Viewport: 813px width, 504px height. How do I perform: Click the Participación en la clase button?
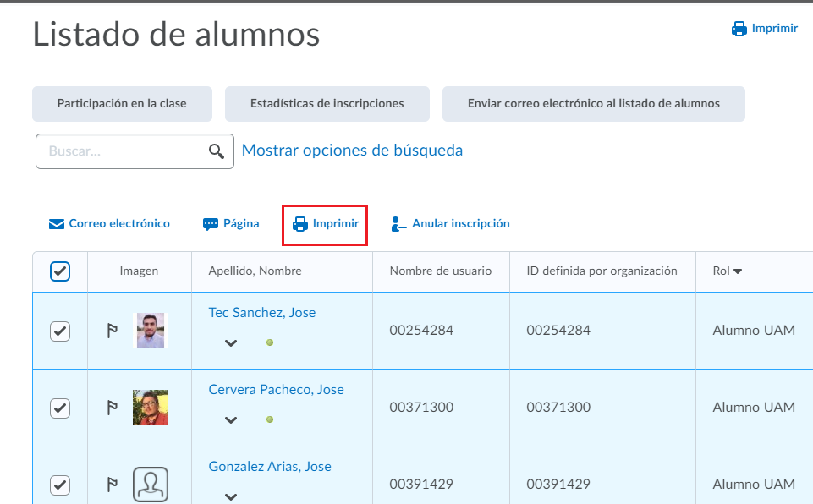point(122,104)
